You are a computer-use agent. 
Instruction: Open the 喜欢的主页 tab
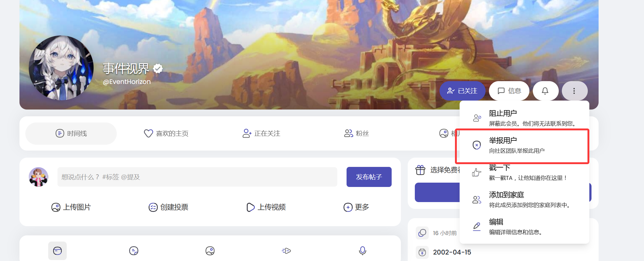coord(166,133)
